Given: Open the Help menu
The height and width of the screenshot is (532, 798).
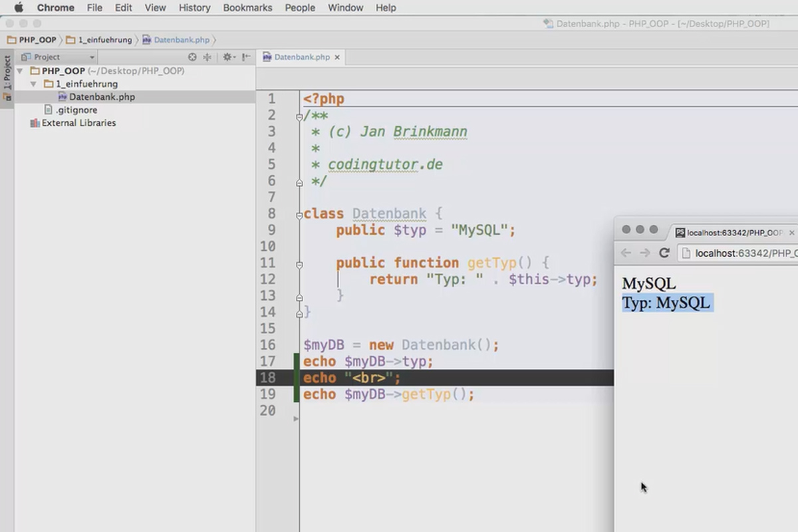Looking at the screenshot, I should coord(386,8).
